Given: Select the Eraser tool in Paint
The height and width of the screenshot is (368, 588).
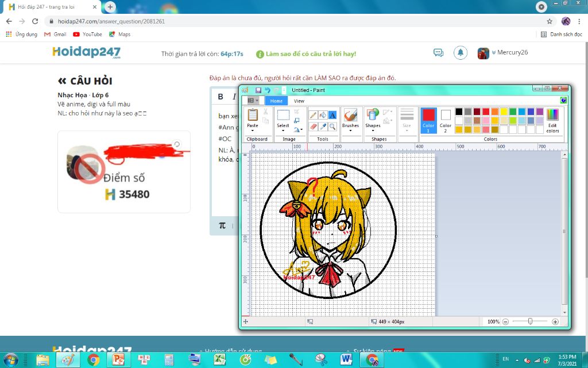Looking at the screenshot, I should 313,127.
